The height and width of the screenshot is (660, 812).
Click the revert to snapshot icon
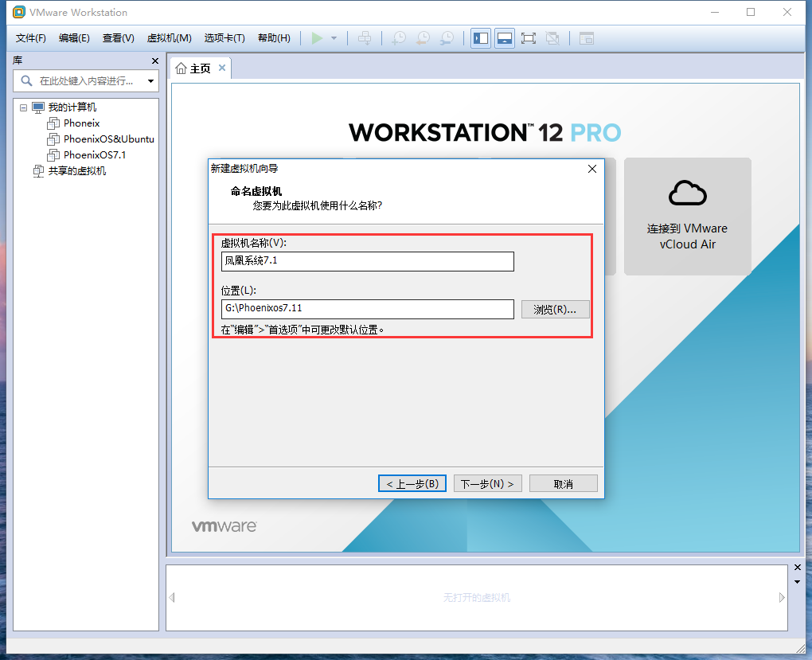point(423,38)
